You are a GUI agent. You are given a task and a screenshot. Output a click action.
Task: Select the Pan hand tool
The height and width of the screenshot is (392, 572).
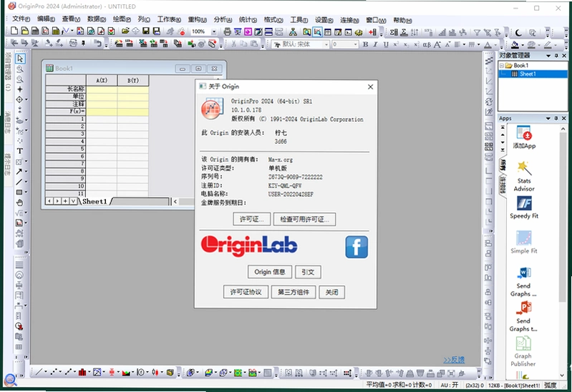pyautogui.click(x=20, y=202)
